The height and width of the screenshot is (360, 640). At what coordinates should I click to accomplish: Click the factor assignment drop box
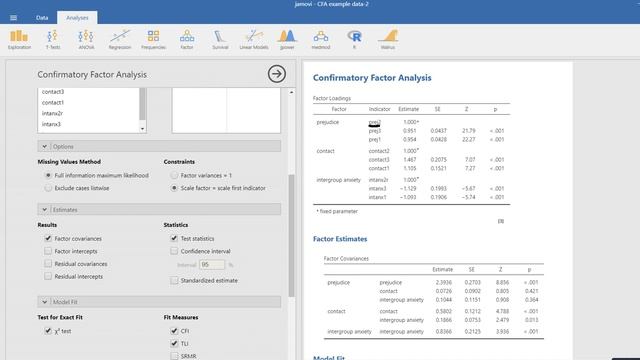226,110
